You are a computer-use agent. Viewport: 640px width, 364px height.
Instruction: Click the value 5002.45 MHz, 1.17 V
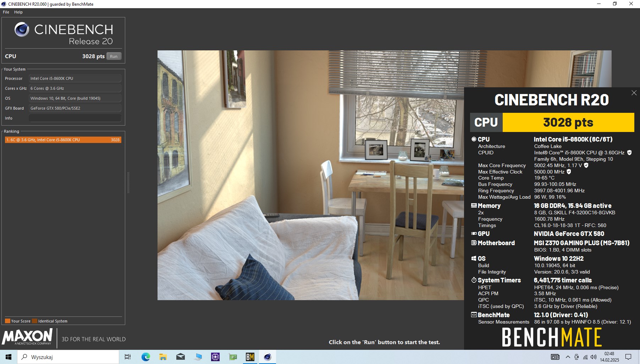pyautogui.click(x=558, y=165)
